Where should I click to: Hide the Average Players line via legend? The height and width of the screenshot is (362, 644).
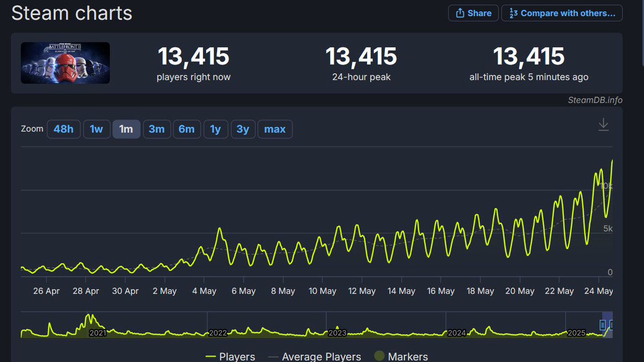tap(313, 356)
